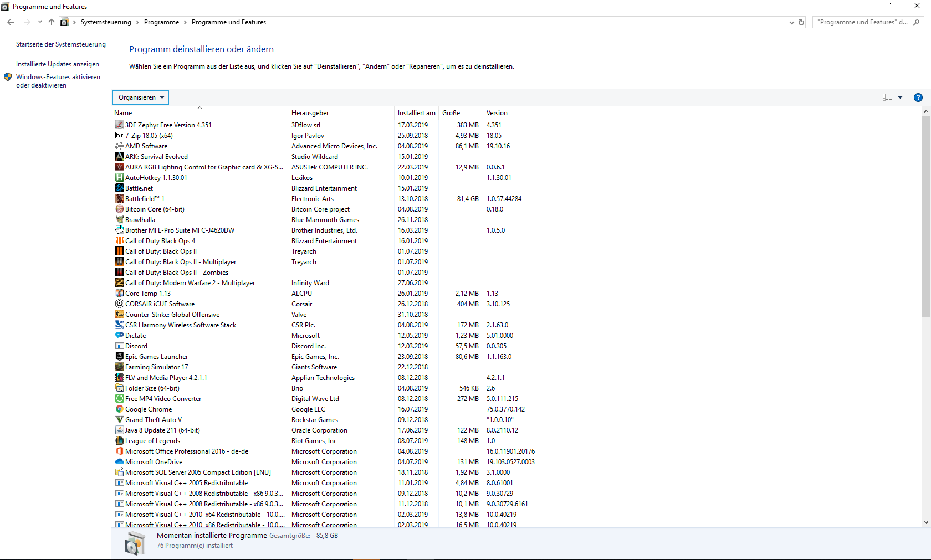Select CSR Harmony Wireless Software Stack
The image size is (931, 560).
point(333,325)
